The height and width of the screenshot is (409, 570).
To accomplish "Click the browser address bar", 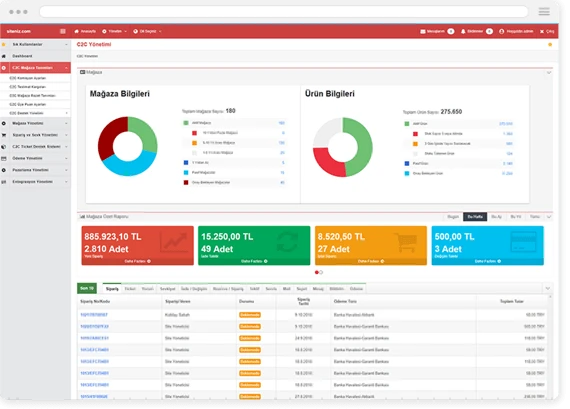I will pyautogui.click(x=284, y=12).
